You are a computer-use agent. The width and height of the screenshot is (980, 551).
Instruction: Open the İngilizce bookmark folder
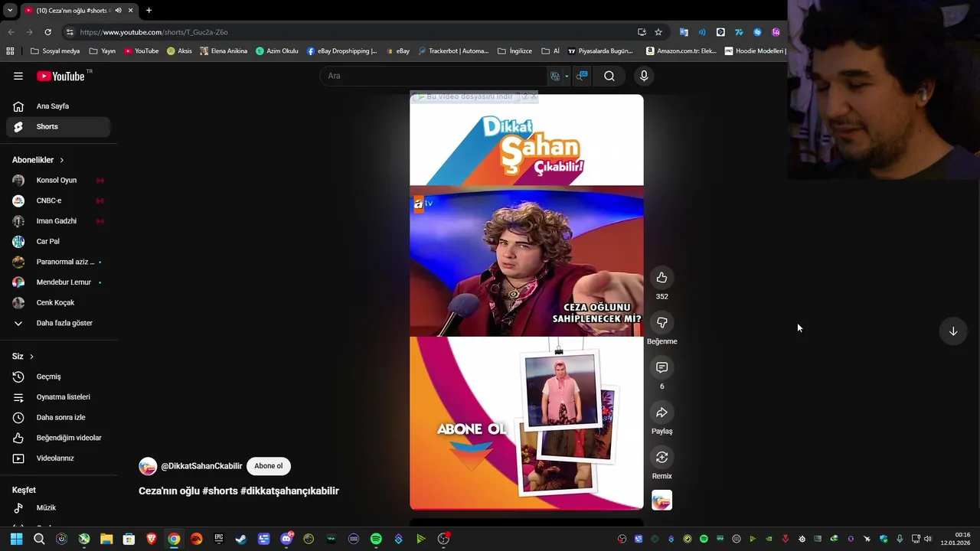click(515, 51)
